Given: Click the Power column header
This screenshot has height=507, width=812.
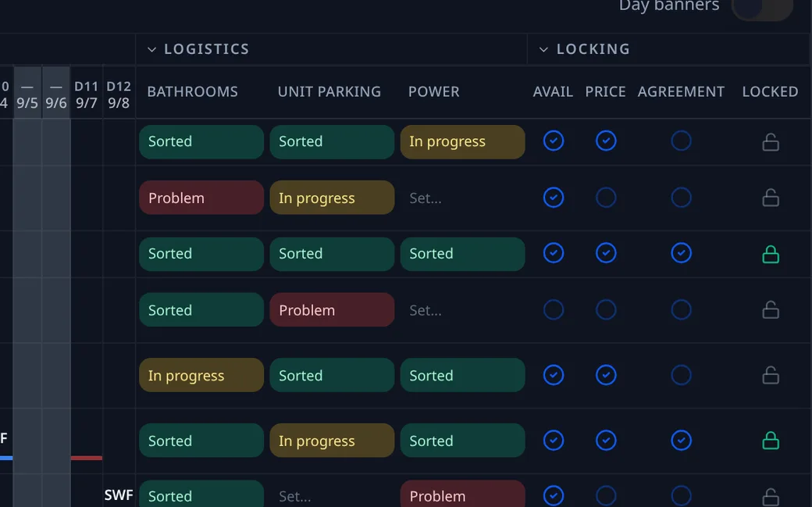Looking at the screenshot, I should pos(434,91).
